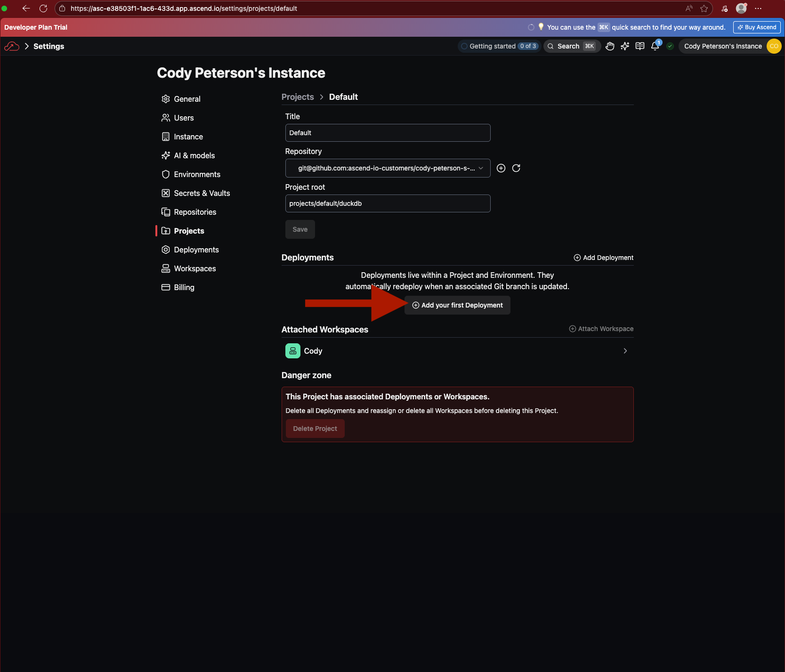This screenshot has width=785, height=672.
Task: Refresh the repository list
Action: pyautogui.click(x=516, y=168)
